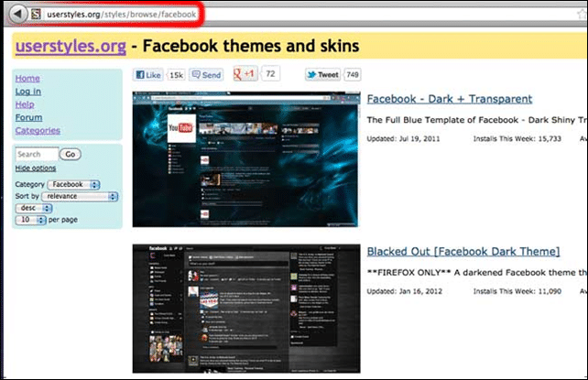
Task: Open the Home sidebar link
Action: pos(27,79)
